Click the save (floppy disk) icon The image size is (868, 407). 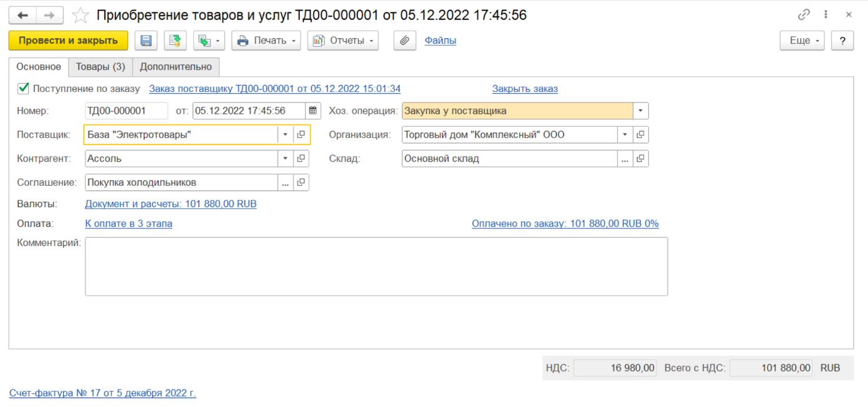[146, 41]
